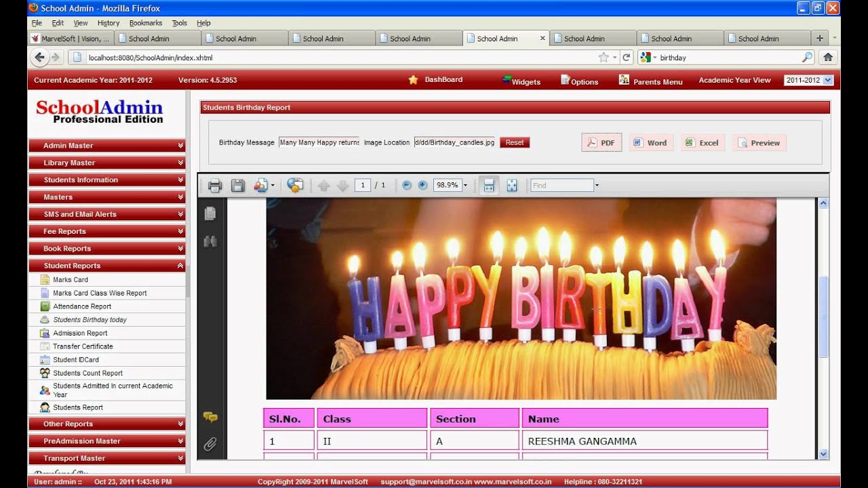Open Students Birthday today report
Screen dimensions: 868x488
[90, 320]
